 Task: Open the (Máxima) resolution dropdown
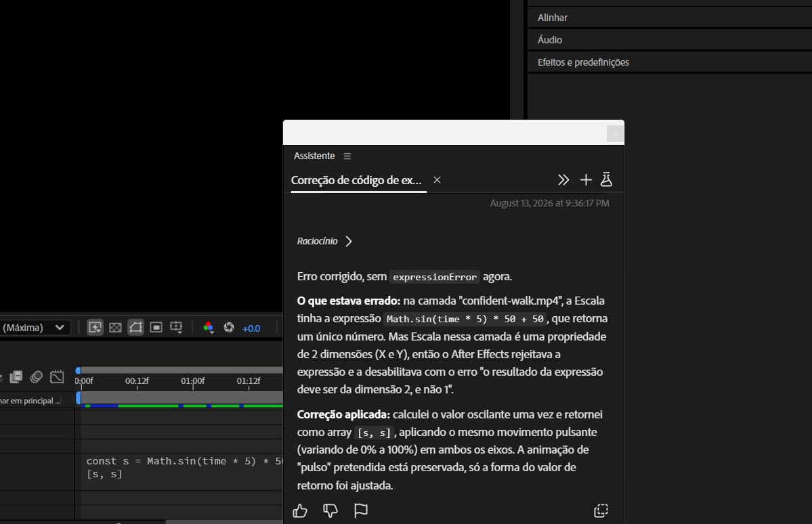pyautogui.click(x=34, y=328)
